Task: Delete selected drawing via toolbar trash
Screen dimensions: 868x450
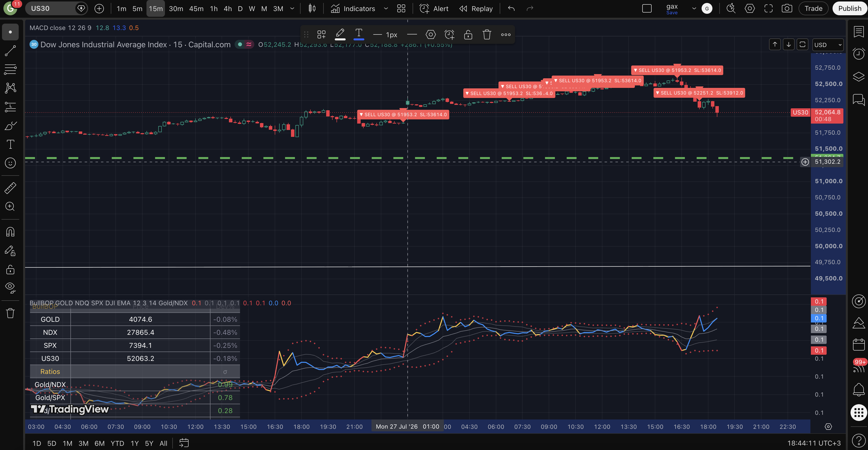Action: tap(487, 34)
